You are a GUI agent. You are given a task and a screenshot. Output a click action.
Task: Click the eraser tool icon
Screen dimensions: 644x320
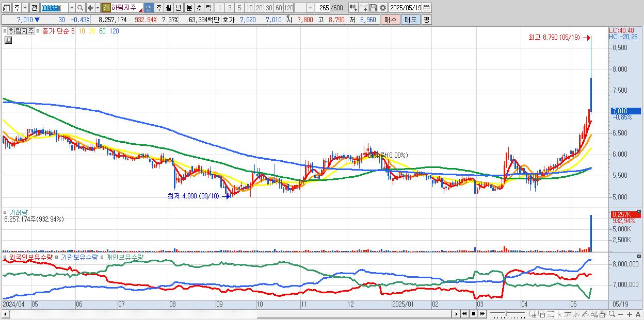click(x=594, y=314)
